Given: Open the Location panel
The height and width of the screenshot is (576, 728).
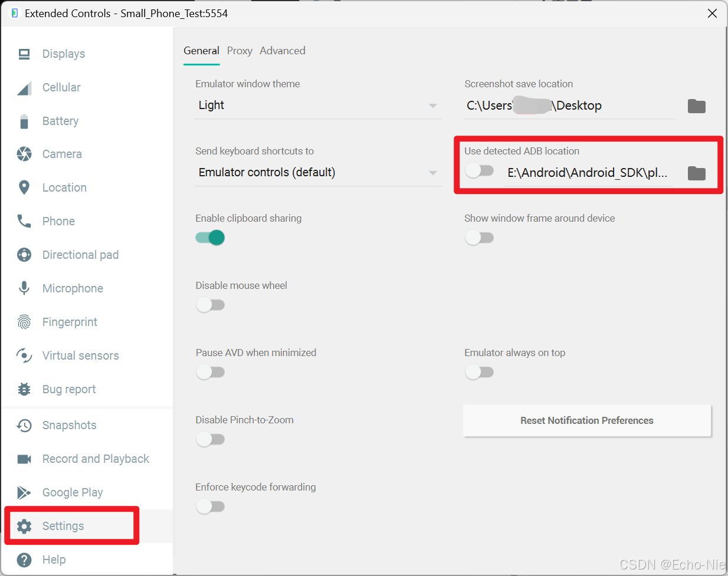Looking at the screenshot, I should pos(24,187).
